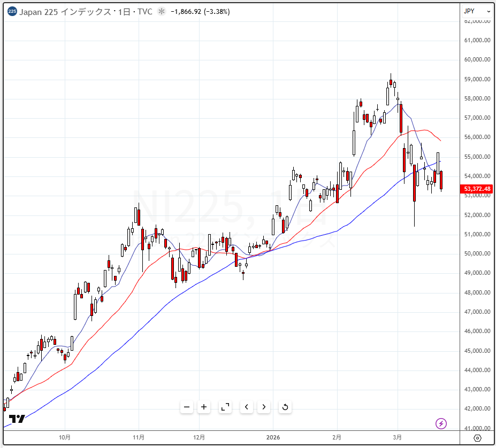This screenshot has width=496, height=448.
Task: Reset the chart view
Action: click(x=285, y=407)
